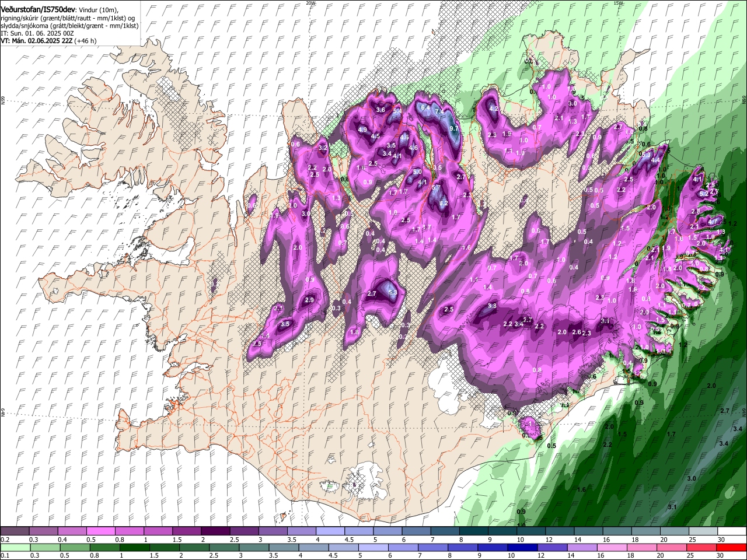Screen dimensions: 747x560
Task: Click the pink 0.5–0.8 swatch in upper legend
Action: tap(101, 531)
